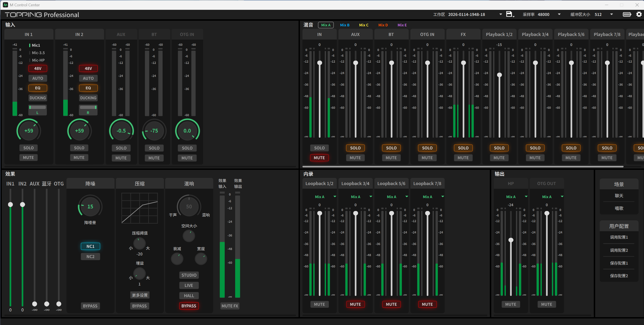Click the IN 1 gain knob showing +59
Viewport: 644px width, 325px height.
click(x=29, y=131)
